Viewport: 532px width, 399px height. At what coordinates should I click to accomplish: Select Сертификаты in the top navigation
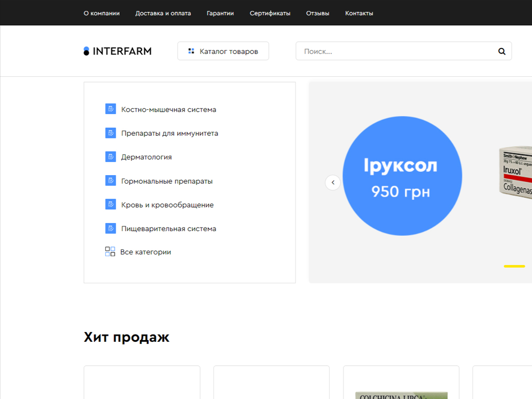tap(270, 13)
